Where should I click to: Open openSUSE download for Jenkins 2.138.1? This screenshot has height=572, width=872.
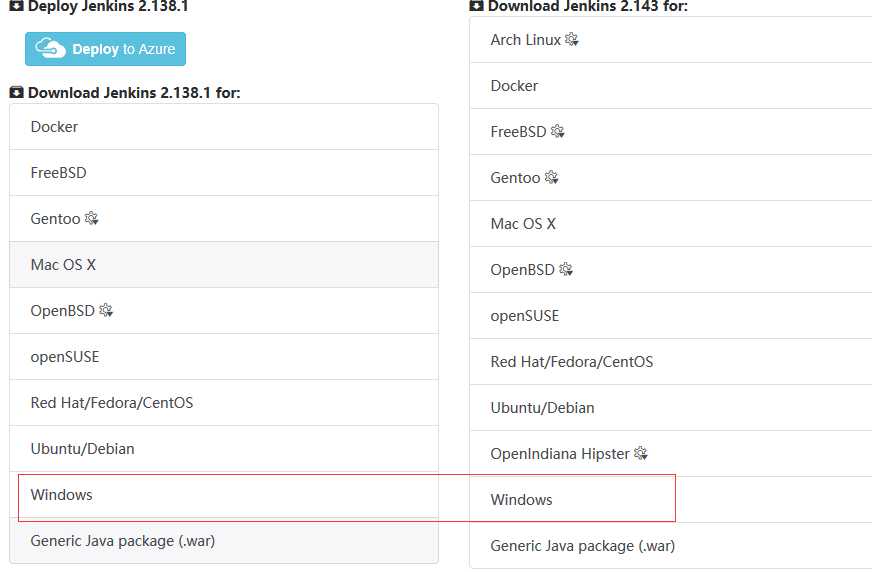(224, 357)
